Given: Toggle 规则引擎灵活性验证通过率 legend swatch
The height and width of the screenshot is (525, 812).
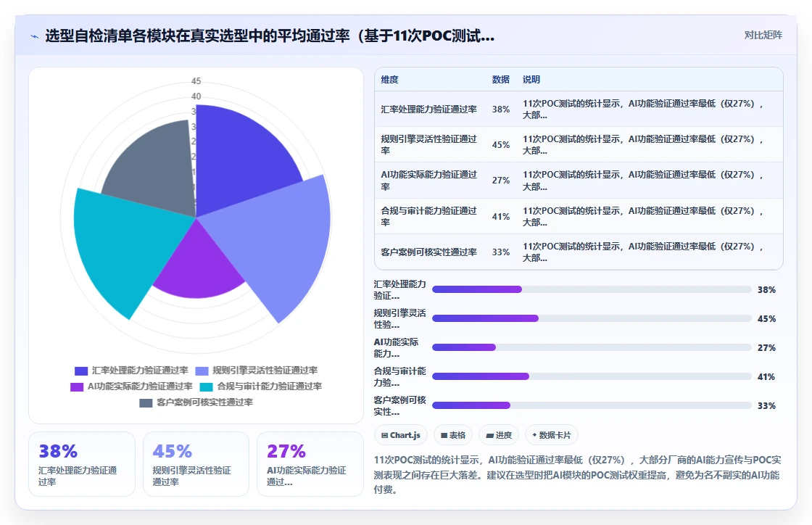Looking at the screenshot, I should pyautogui.click(x=202, y=371).
